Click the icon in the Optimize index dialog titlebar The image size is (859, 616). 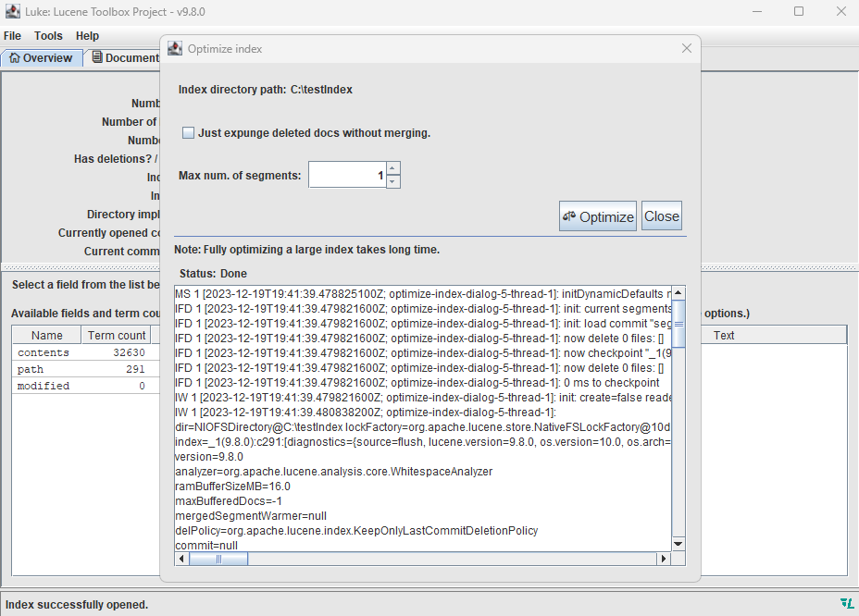tap(175, 48)
